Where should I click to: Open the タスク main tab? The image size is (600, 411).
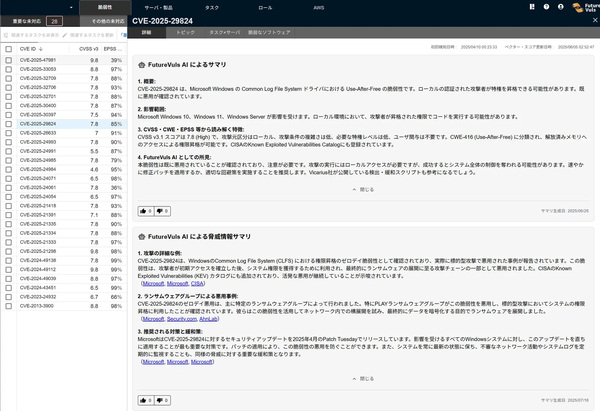212,7
